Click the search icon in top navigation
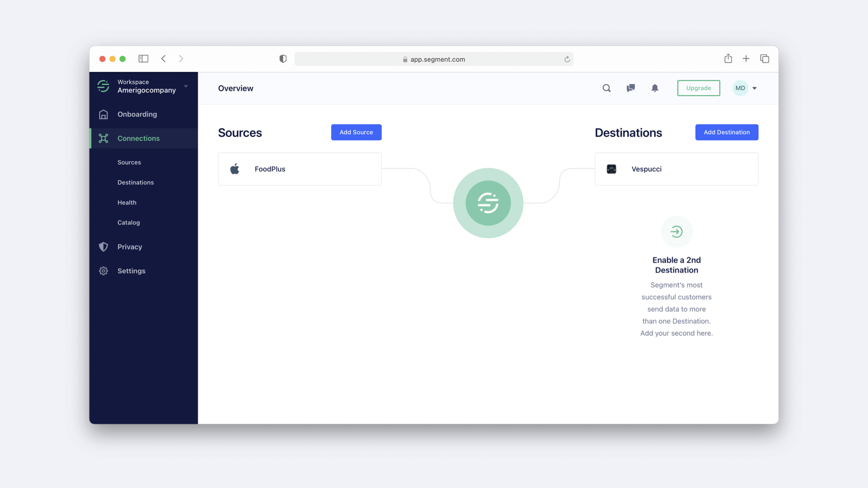Screen dimensions: 868x488 tap(607, 88)
